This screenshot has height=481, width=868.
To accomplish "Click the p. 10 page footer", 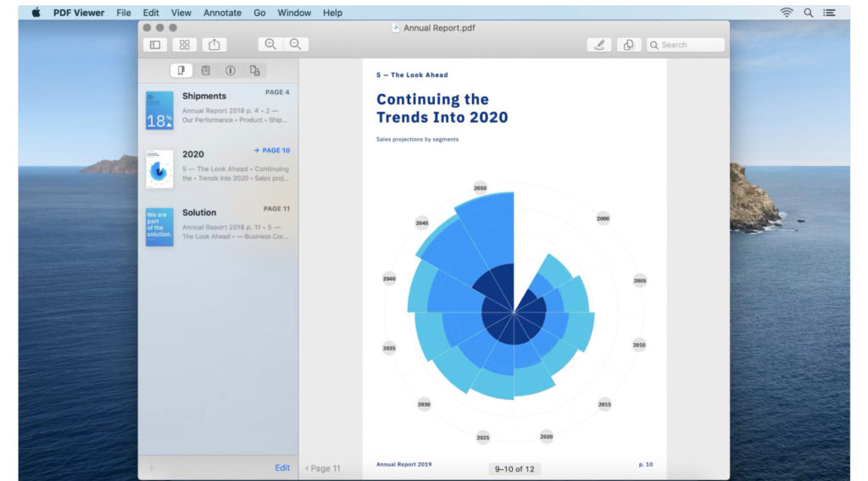I will click(x=645, y=464).
